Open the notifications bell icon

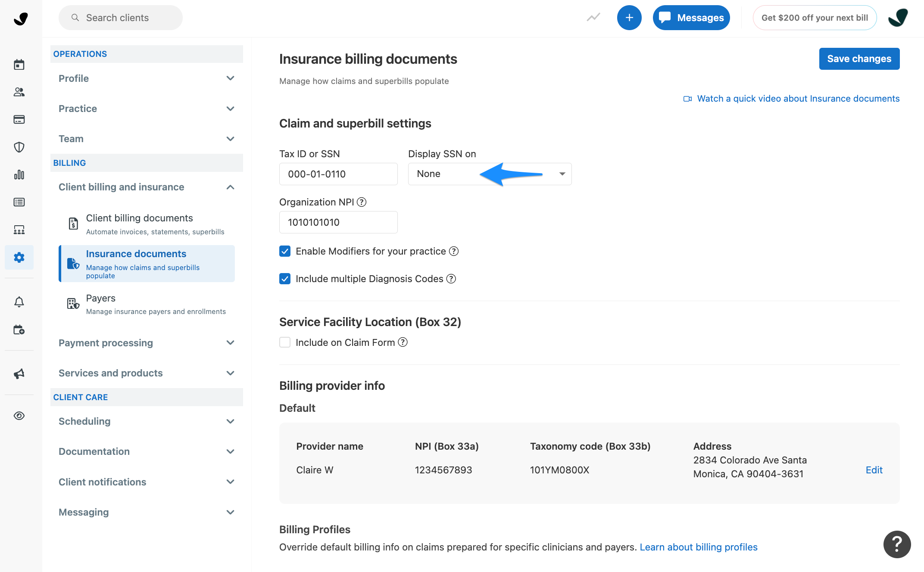19,302
